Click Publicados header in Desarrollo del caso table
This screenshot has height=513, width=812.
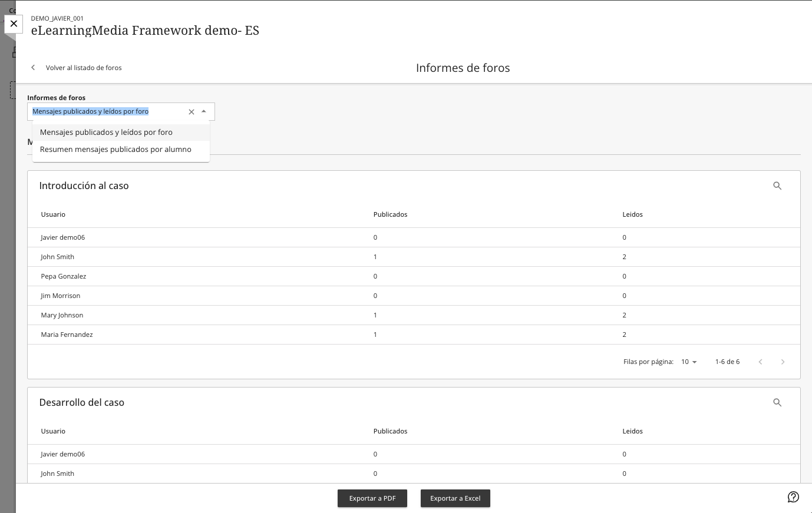pos(390,431)
